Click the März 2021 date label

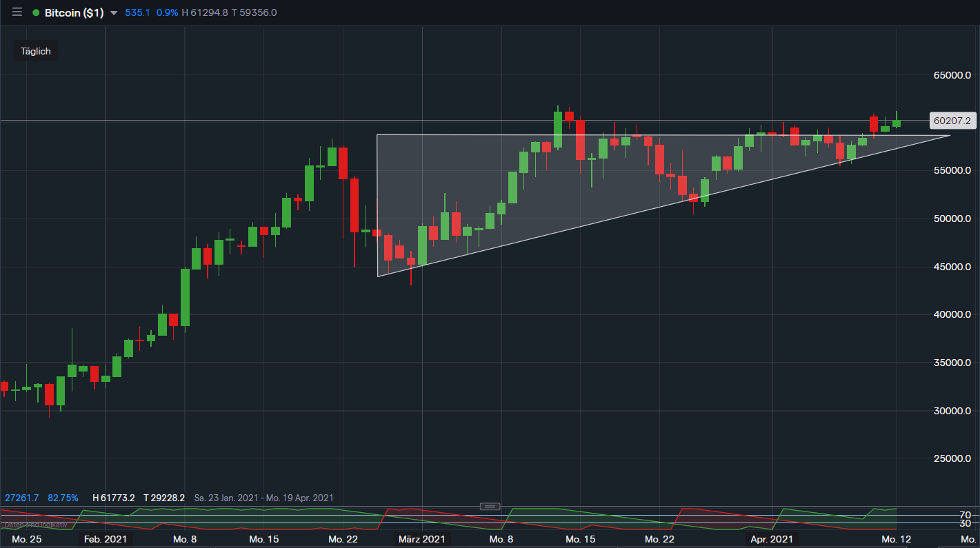(421, 538)
